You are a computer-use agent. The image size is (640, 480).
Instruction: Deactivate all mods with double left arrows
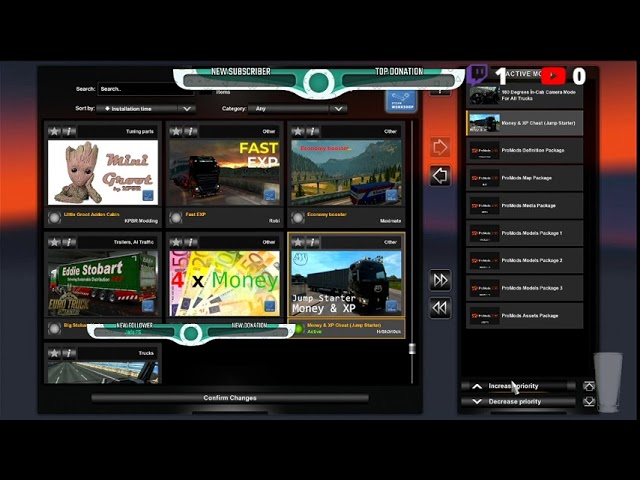tap(440, 308)
